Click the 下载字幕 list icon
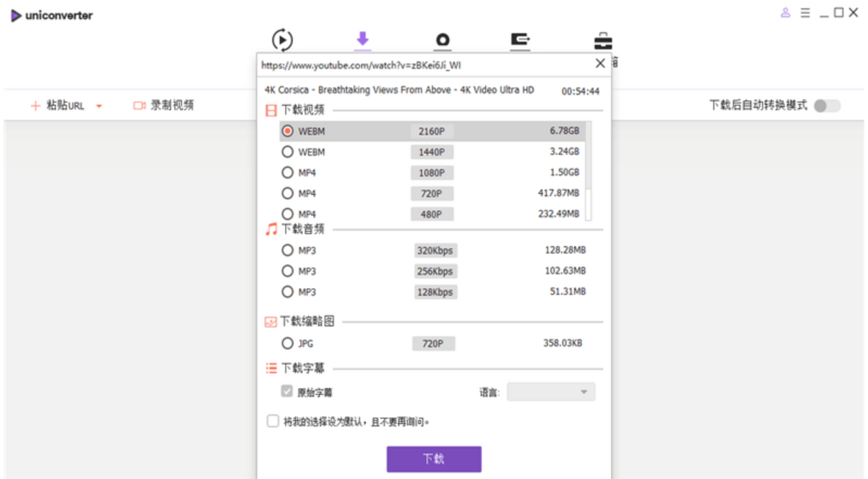 tap(271, 368)
